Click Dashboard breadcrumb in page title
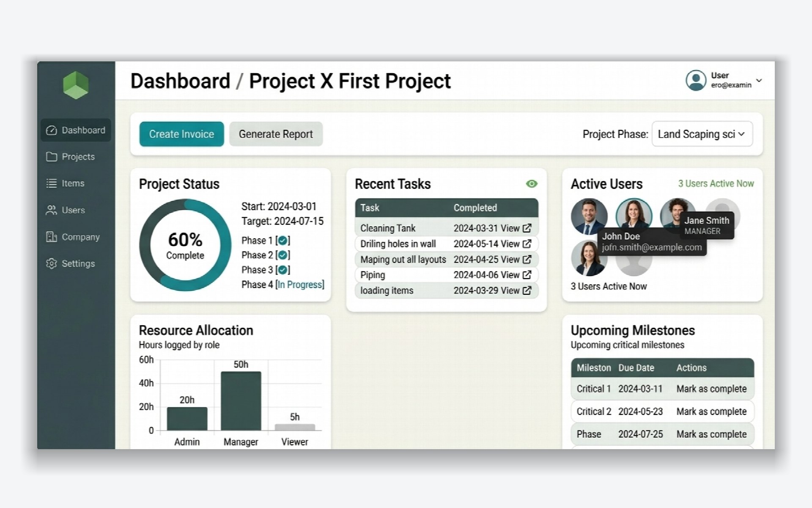The width and height of the screenshot is (812, 508). click(180, 81)
